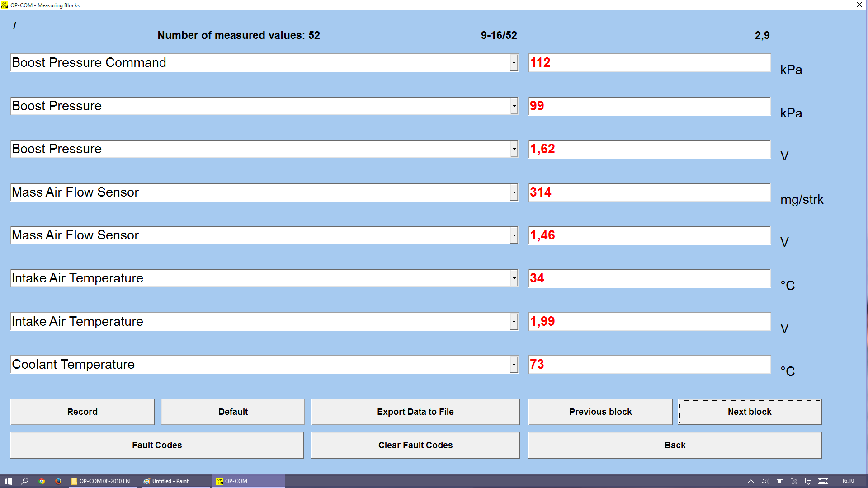Open the Windows Start menu
This screenshot has height=488, width=868.
[8, 481]
